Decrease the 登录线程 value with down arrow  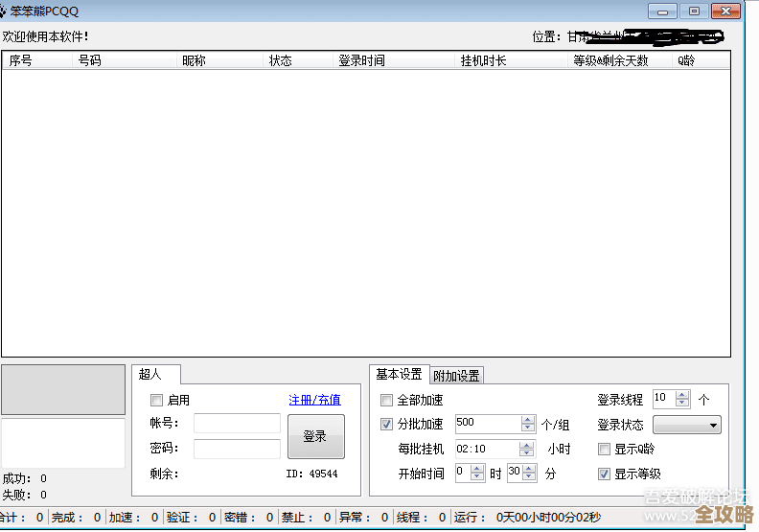point(682,403)
